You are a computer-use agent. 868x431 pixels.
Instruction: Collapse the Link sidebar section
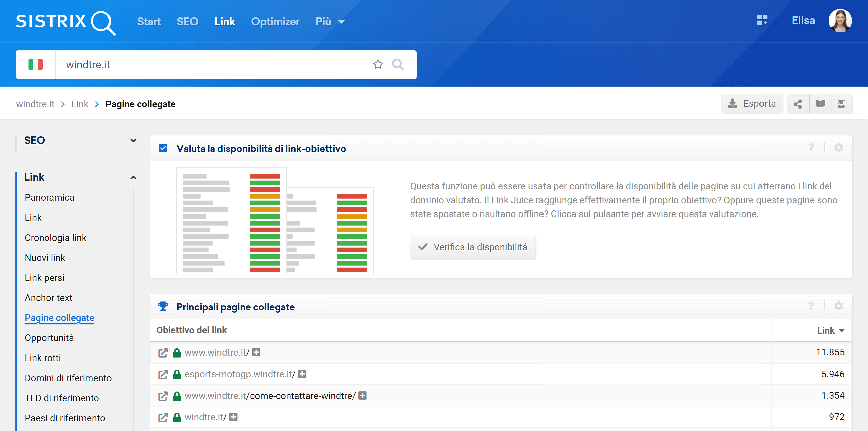(x=133, y=177)
